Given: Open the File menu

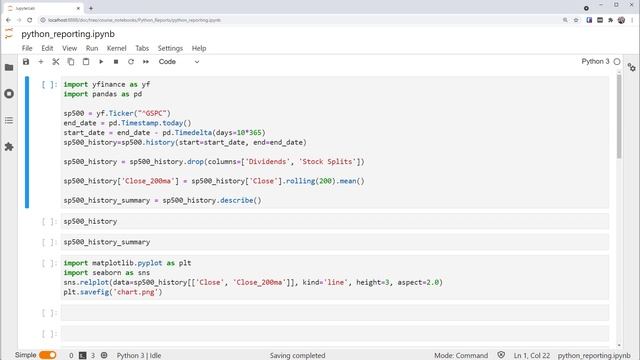Looking at the screenshot, I should coord(27,48).
